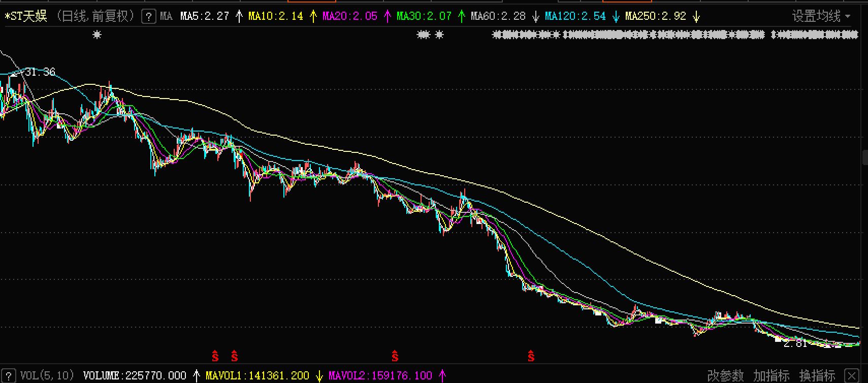Click the (日线, 前复权) period selector
The image size is (868, 383).
click(95, 16)
